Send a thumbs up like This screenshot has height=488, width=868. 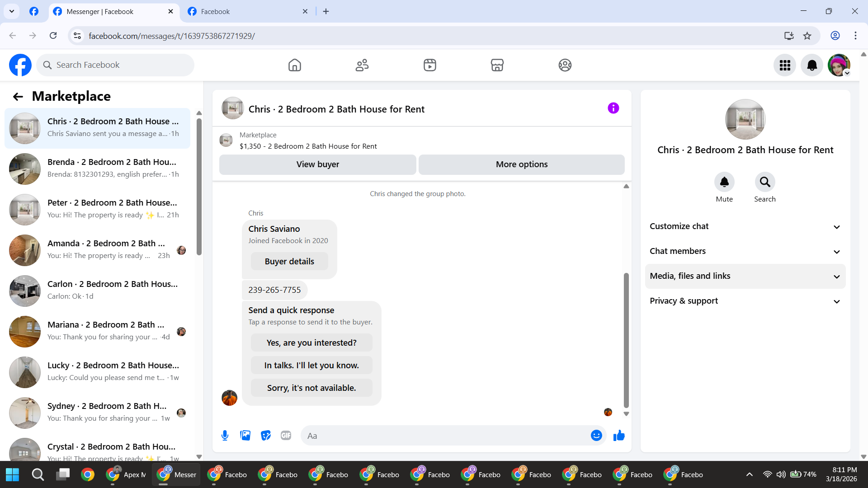pyautogui.click(x=619, y=436)
